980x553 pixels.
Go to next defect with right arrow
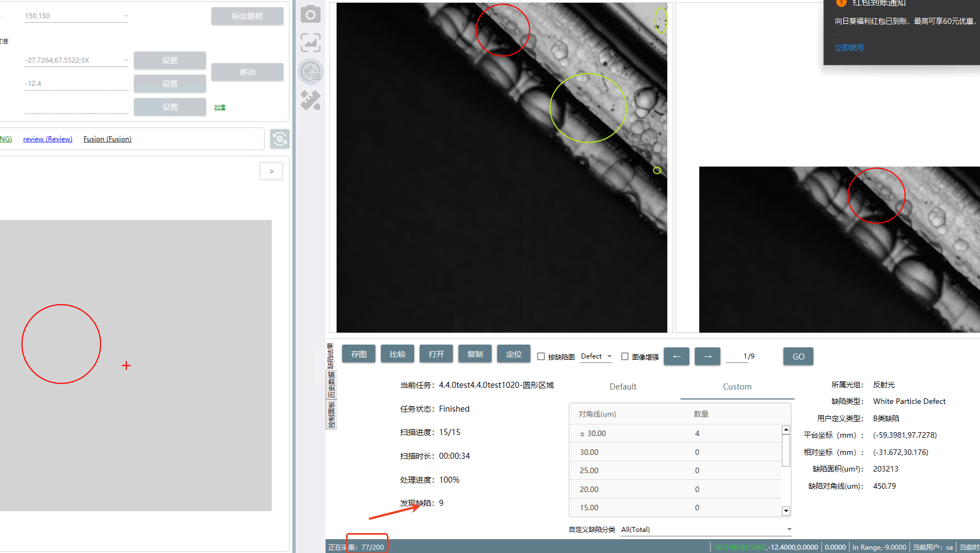pos(707,356)
